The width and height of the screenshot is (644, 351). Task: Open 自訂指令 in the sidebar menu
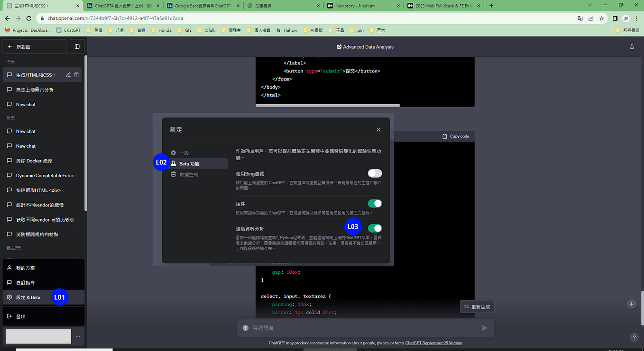(44, 282)
